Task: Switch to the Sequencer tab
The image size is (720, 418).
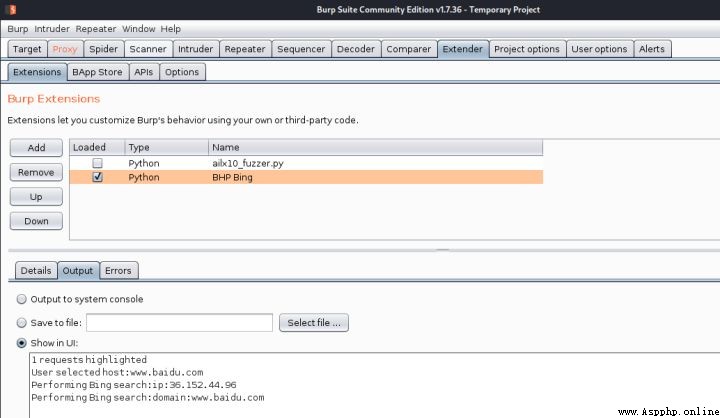Action: point(301,49)
